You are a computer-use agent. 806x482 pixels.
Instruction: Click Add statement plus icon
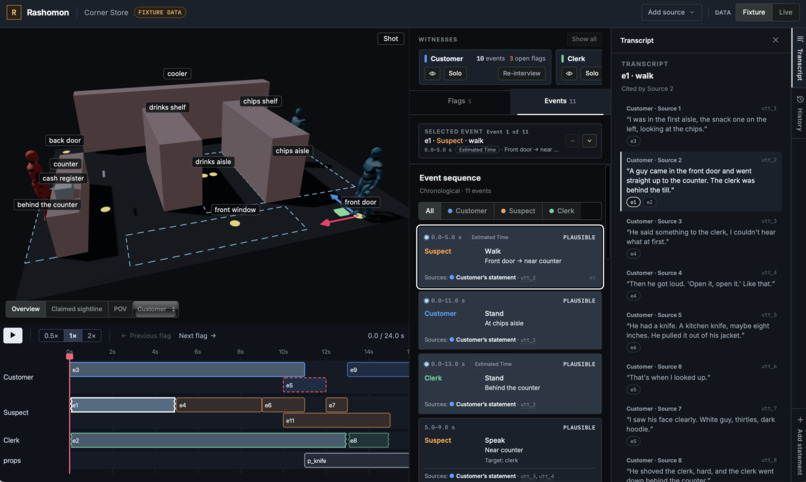coord(800,420)
